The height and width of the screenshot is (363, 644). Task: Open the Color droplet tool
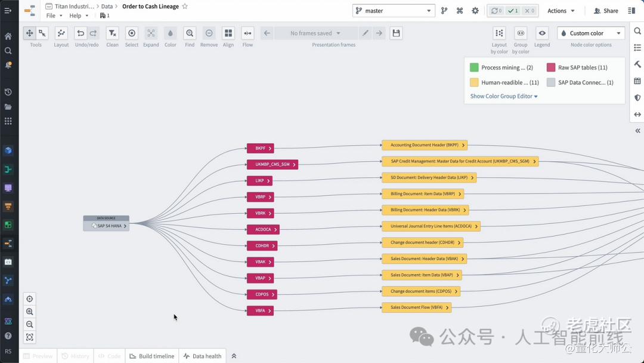point(171,33)
